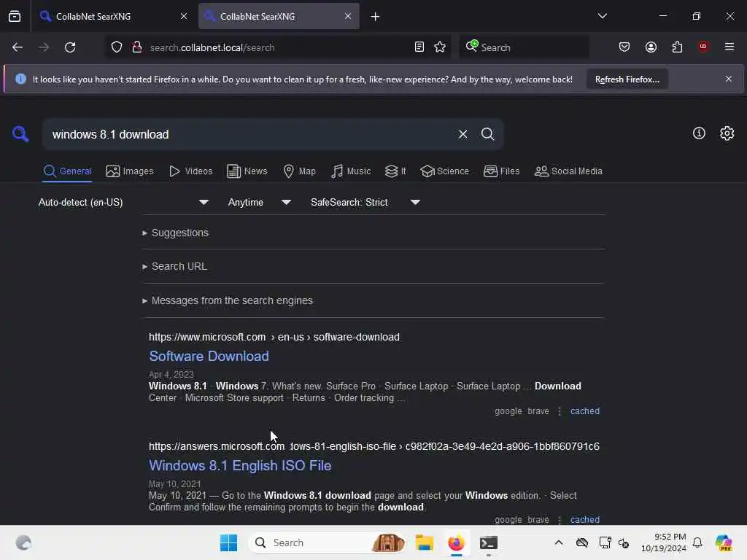The image size is (747, 560).
Task: Click the Copilot Preview icon in taskbar
Action: (724, 542)
